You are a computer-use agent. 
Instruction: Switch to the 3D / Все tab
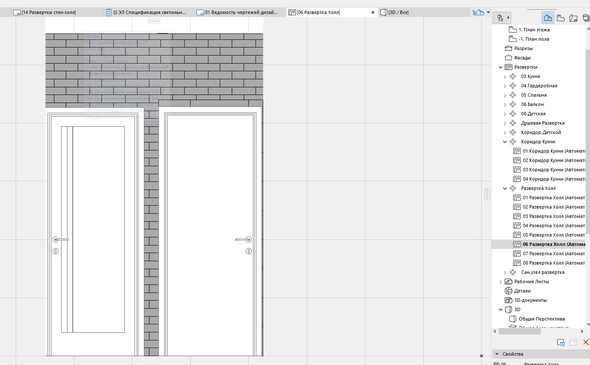tap(395, 12)
